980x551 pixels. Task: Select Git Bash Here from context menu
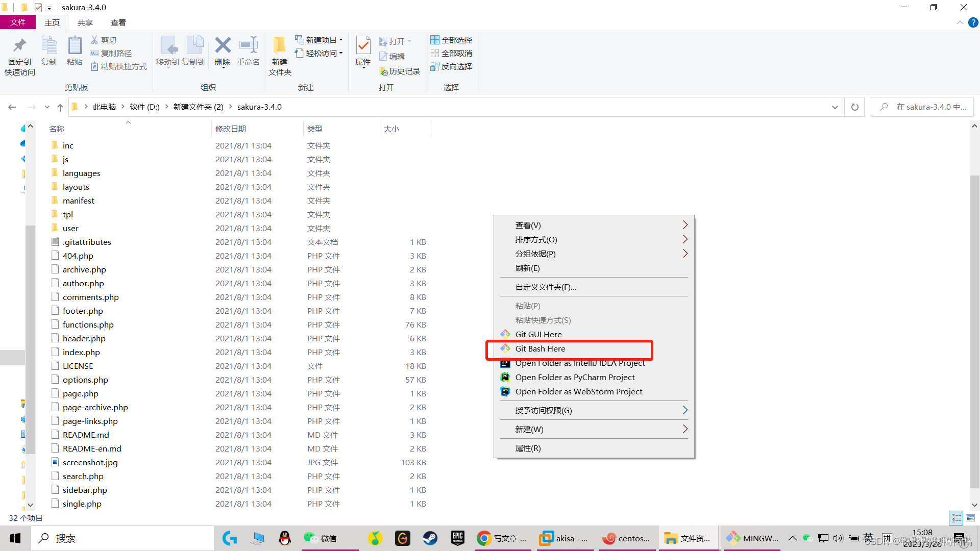point(541,349)
